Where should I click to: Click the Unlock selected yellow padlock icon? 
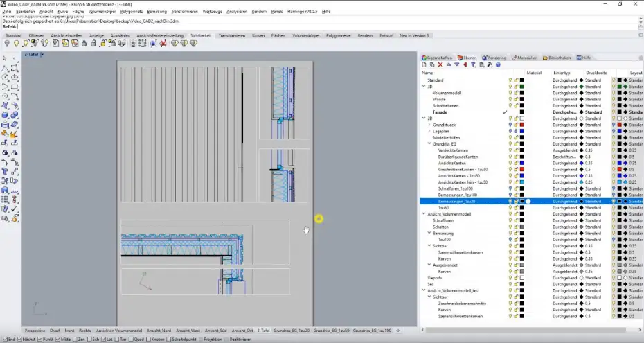coord(102,44)
